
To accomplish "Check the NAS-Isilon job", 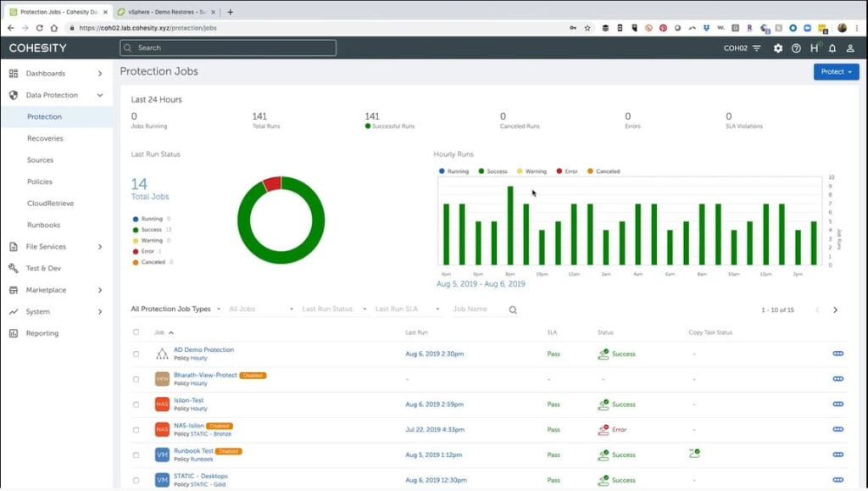I will tap(136, 430).
